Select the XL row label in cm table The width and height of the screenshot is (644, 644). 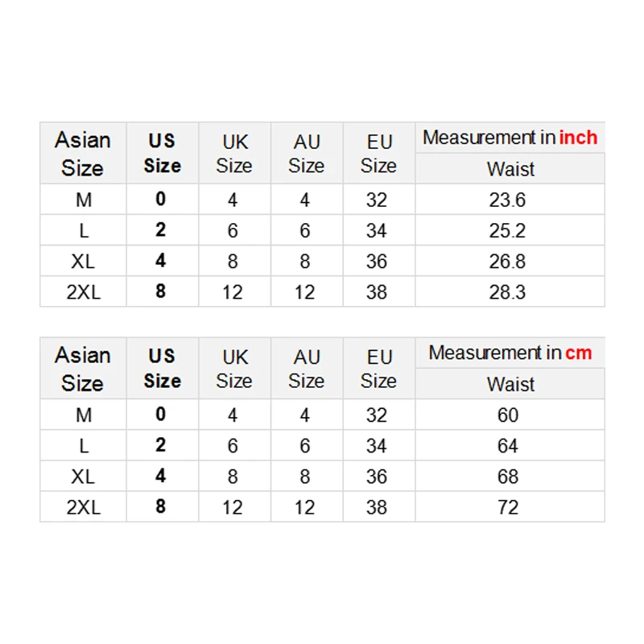(x=83, y=477)
